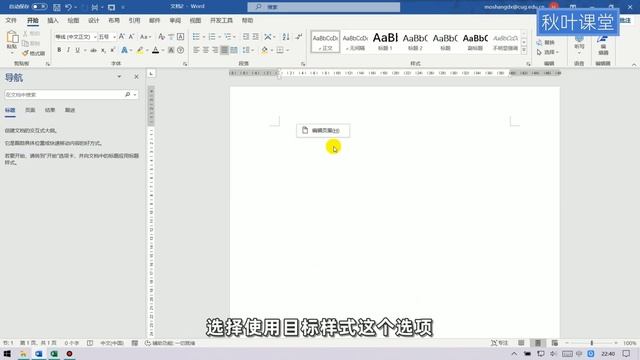
Task: Expand the Styles gallery more arrow
Action: click(524, 50)
